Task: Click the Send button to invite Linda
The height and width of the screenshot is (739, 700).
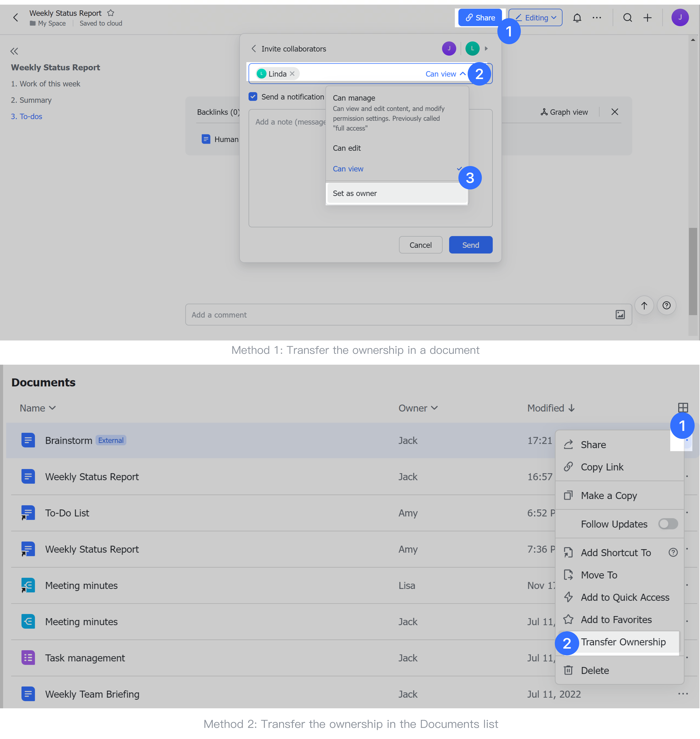Action: click(471, 245)
